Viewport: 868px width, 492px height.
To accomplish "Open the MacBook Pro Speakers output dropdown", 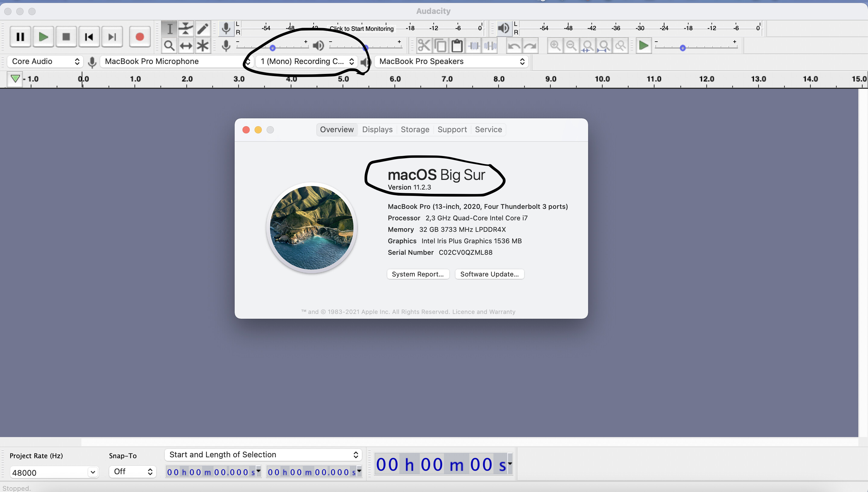I will click(x=452, y=62).
